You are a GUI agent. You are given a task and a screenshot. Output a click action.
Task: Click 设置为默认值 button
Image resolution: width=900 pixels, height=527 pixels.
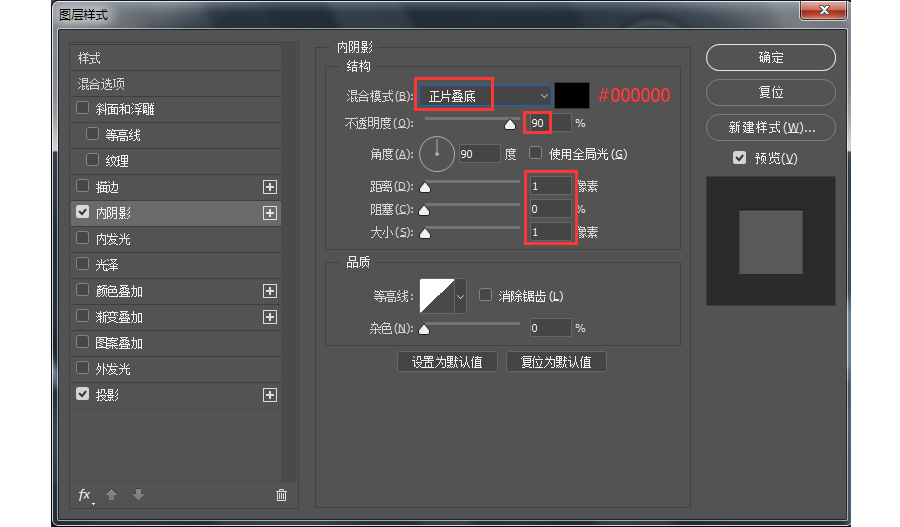pos(447,362)
